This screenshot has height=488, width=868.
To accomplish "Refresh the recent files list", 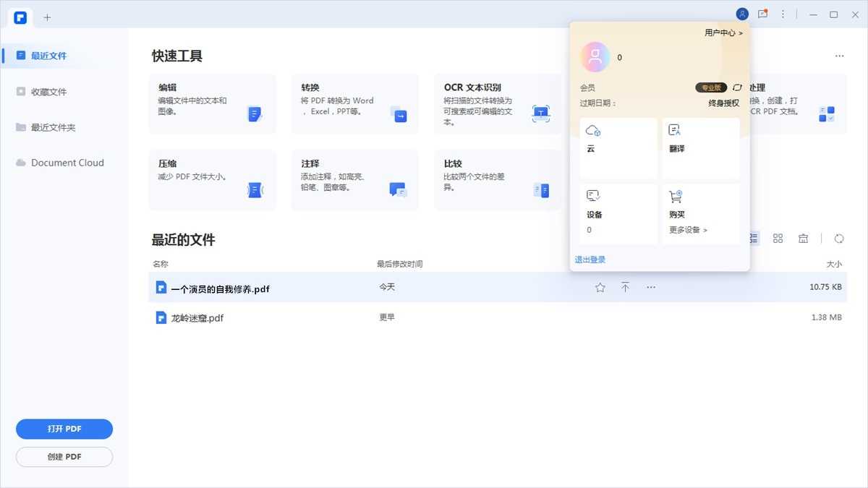I will pyautogui.click(x=839, y=238).
